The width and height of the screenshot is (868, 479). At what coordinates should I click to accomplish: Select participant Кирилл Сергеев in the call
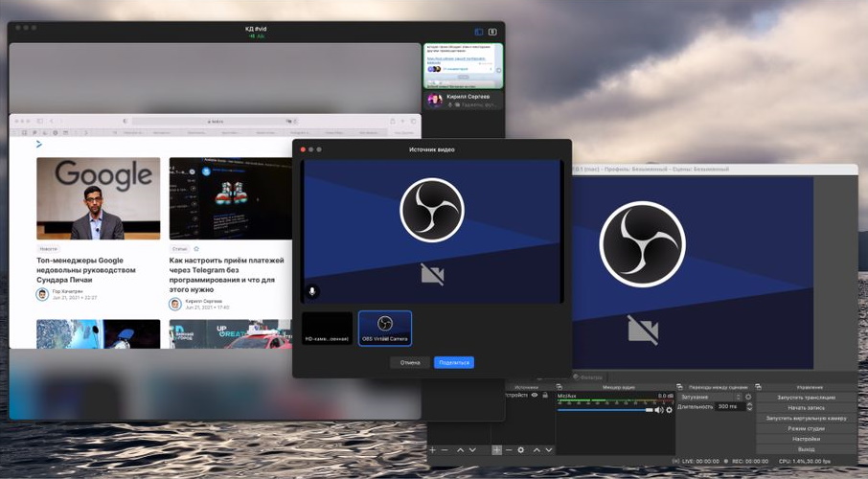464,100
